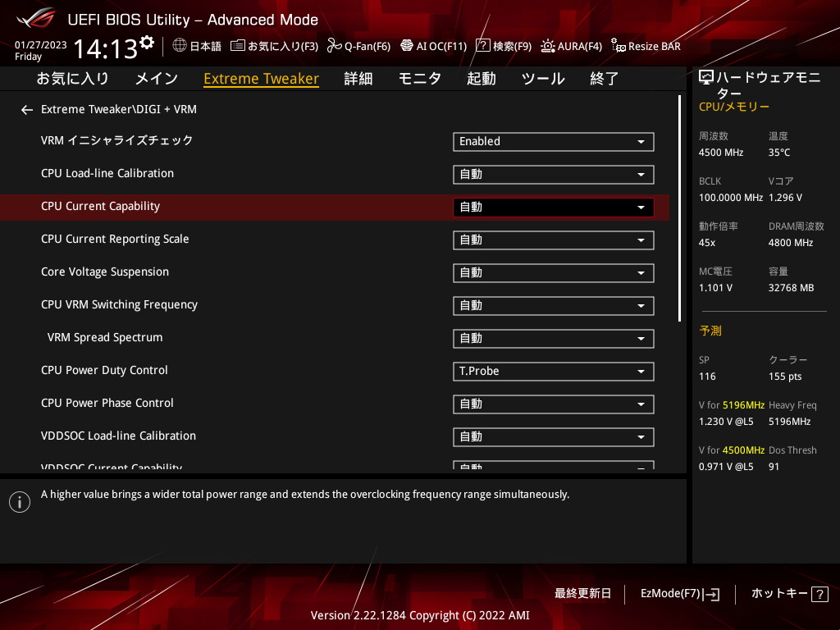Select the Core Voltage Suspension label
The image size is (840, 630).
(105, 272)
